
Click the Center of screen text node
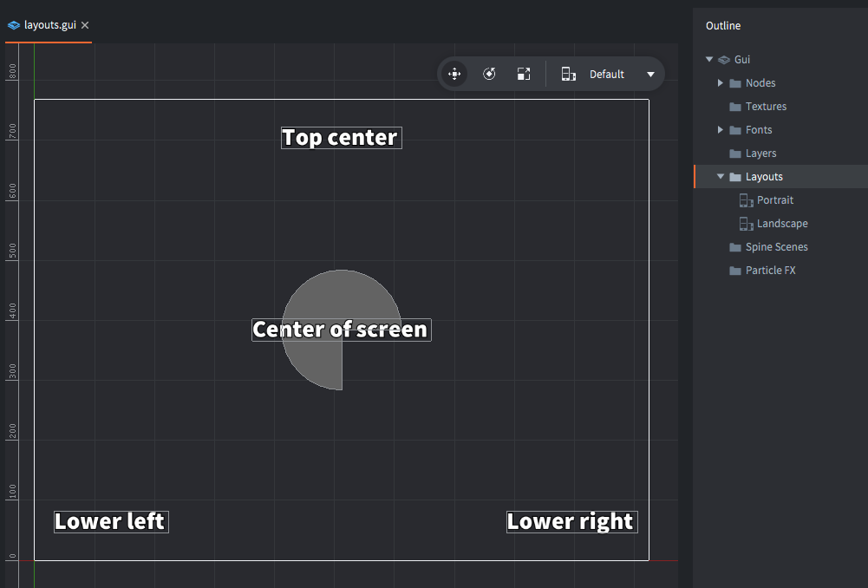point(340,330)
